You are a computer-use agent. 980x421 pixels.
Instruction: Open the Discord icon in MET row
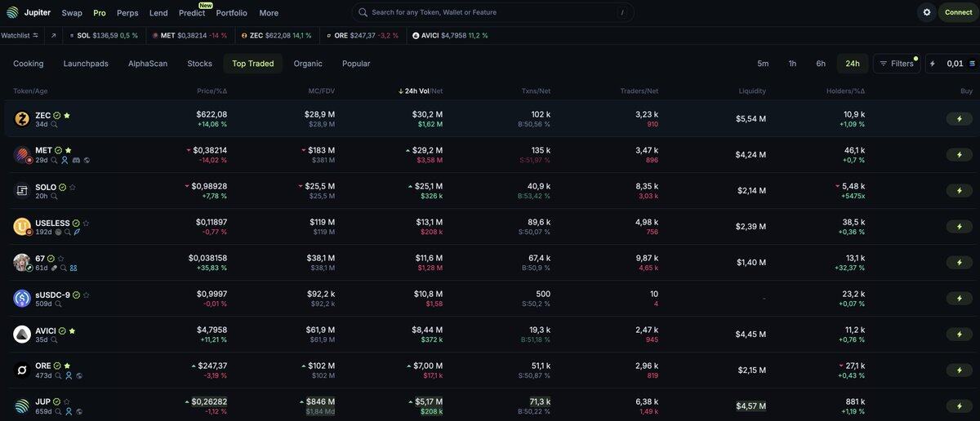(x=76, y=161)
